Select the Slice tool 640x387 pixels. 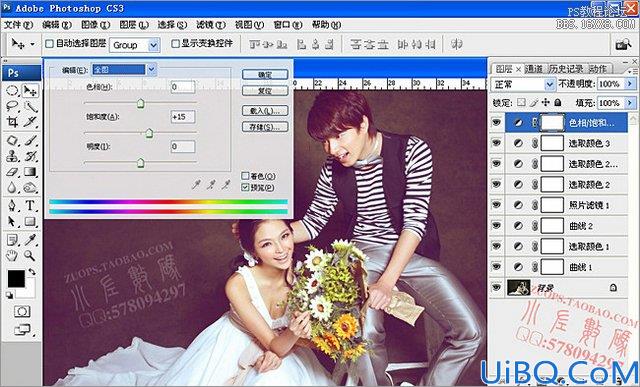pyautogui.click(x=30, y=122)
